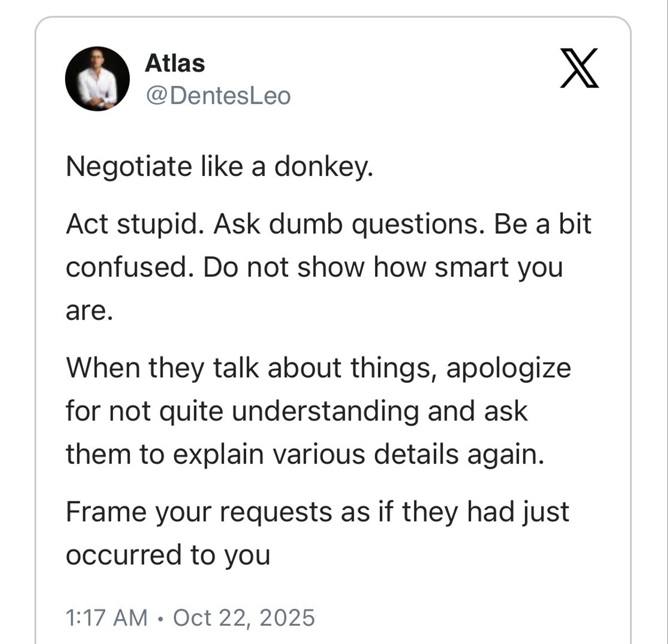668x644 pixels.
Task: Click the line "them to explain various details again."
Action: click(x=304, y=454)
